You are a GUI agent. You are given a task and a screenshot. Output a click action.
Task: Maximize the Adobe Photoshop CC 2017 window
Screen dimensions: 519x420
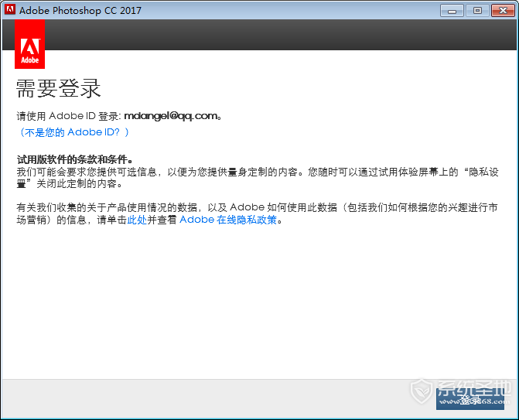click(x=477, y=11)
